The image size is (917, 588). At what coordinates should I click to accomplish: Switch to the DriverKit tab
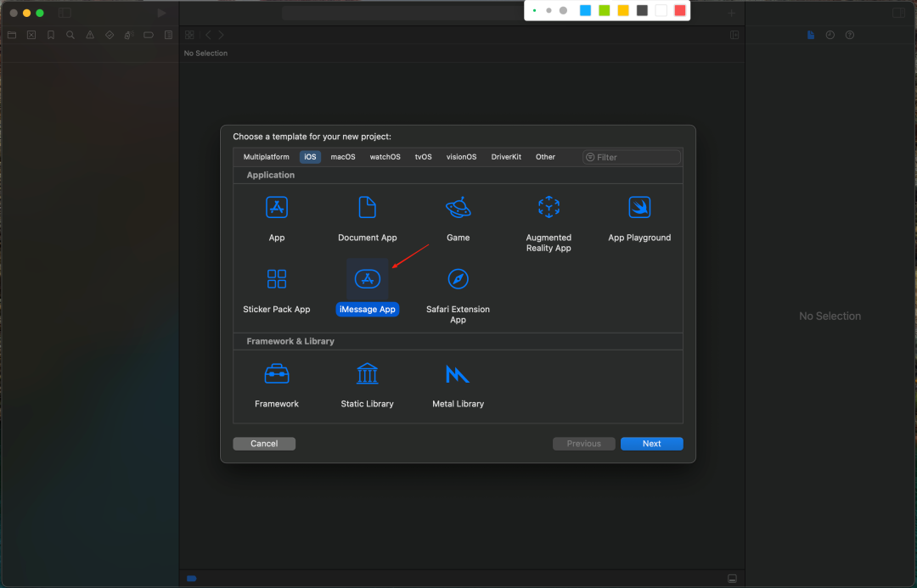(506, 157)
